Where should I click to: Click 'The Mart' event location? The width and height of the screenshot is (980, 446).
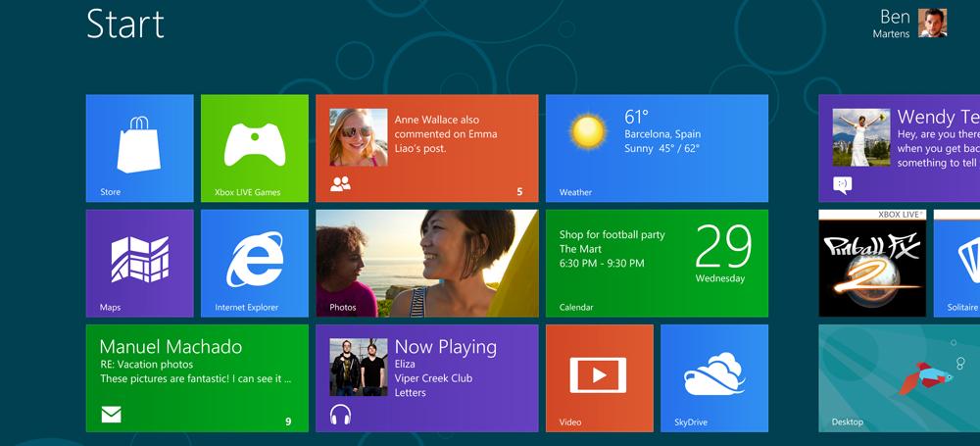click(x=580, y=249)
